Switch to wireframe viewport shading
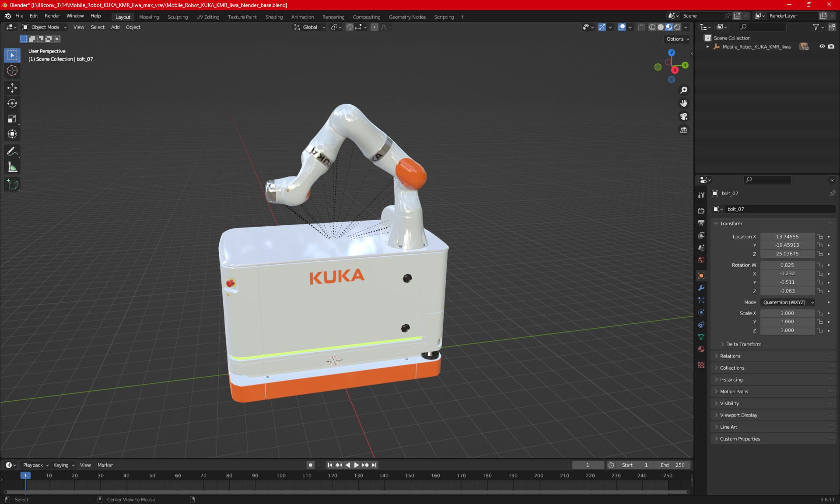 tap(652, 27)
